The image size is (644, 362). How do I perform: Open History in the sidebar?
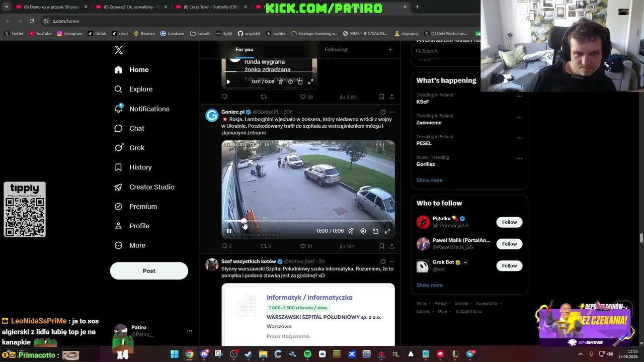click(133, 167)
